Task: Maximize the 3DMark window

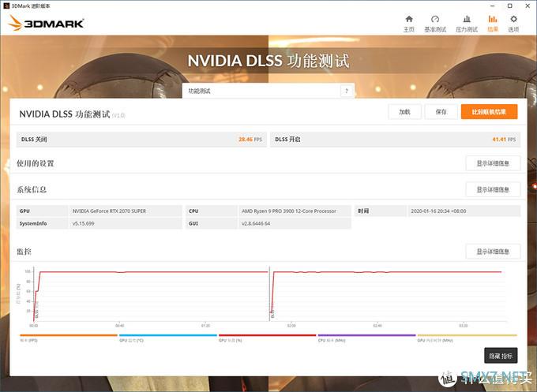Action: point(509,6)
